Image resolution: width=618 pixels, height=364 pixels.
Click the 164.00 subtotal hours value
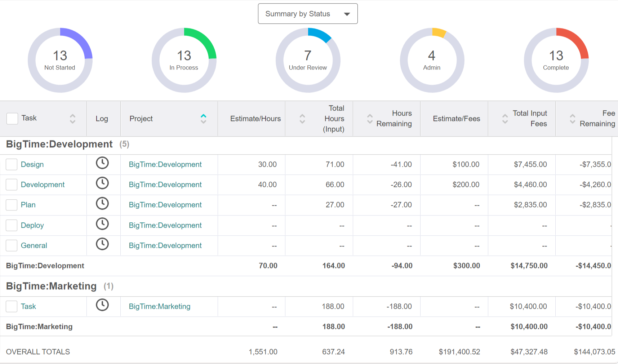click(x=334, y=266)
